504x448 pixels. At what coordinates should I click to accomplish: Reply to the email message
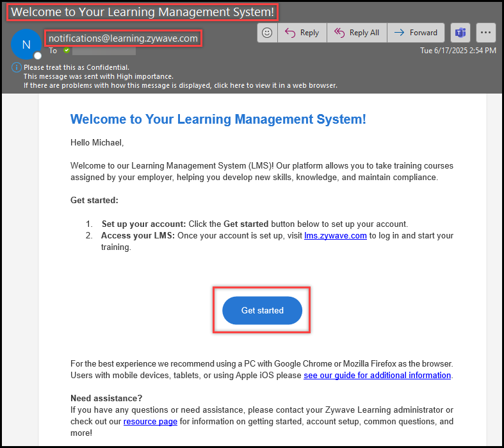[x=302, y=33]
